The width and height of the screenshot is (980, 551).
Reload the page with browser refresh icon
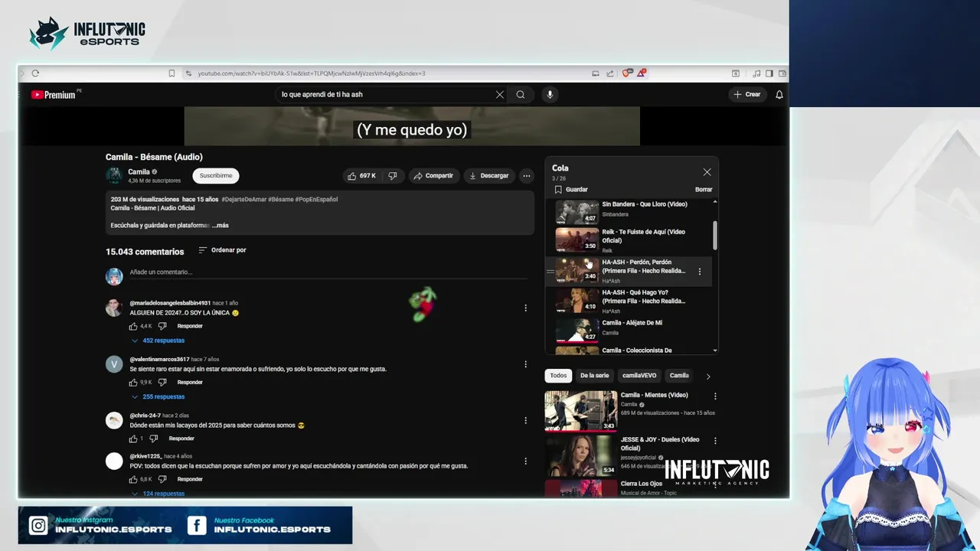[x=35, y=73]
